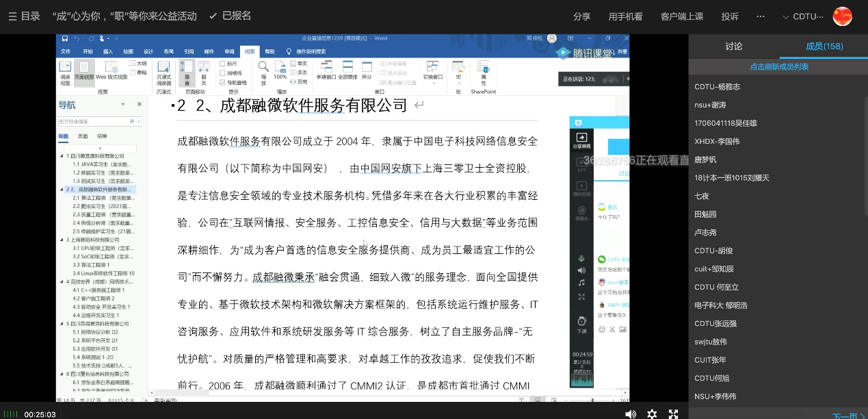868x419 pixels.
Task: Click 点击刷新成员列表 to refresh members
Action: click(x=779, y=66)
